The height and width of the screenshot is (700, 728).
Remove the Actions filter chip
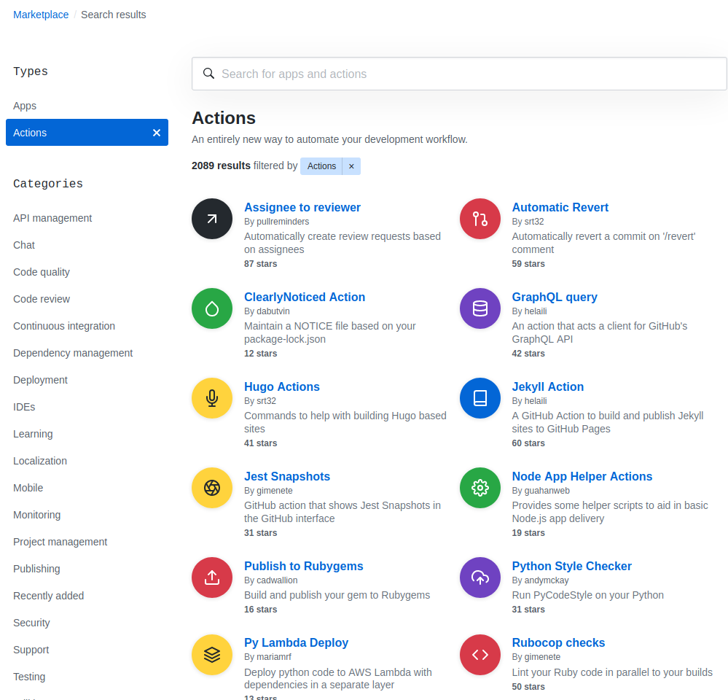point(351,166)
